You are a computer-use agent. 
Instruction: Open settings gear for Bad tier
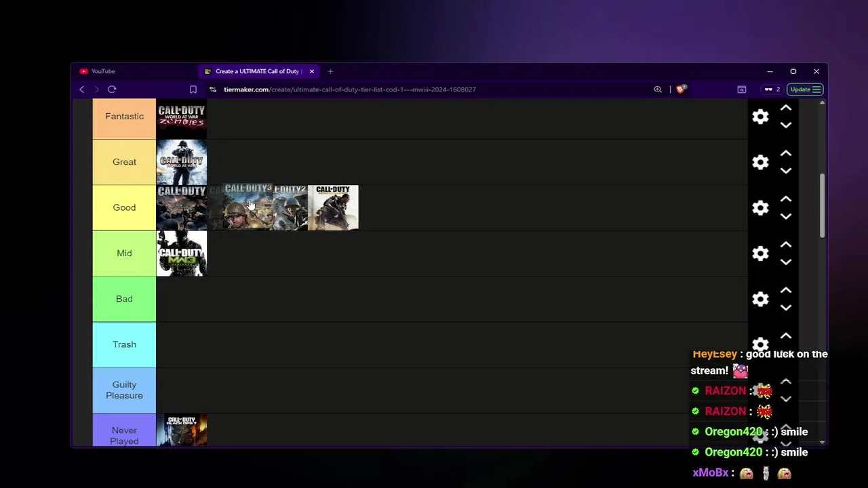coord(760,299)
